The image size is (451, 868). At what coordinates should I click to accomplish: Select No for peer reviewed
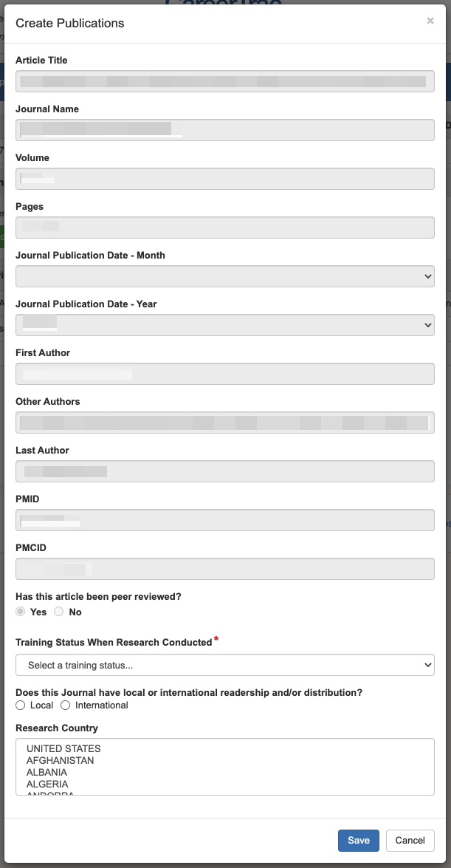(59, 612)
